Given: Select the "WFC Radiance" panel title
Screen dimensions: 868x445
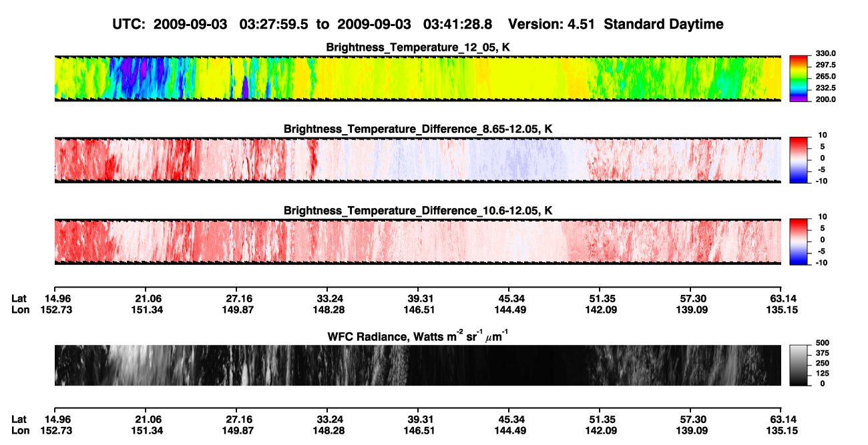Looking at the screenshot, I should [x=418, y=336].
